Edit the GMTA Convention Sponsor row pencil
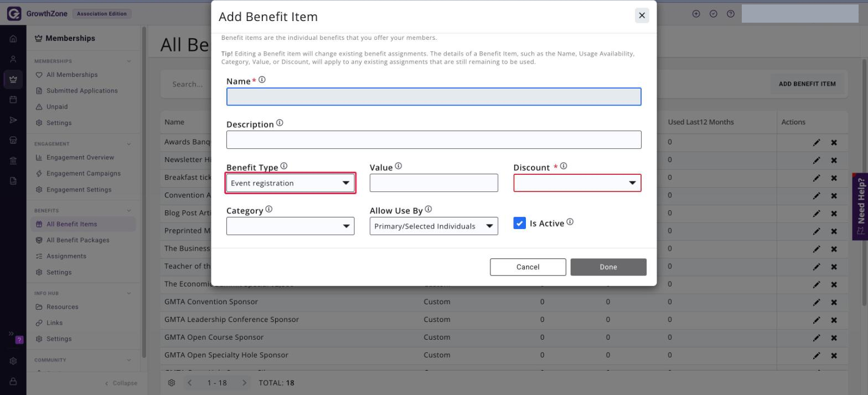Image resolution: width=868 pixels, height=395 pixels. 817,302
